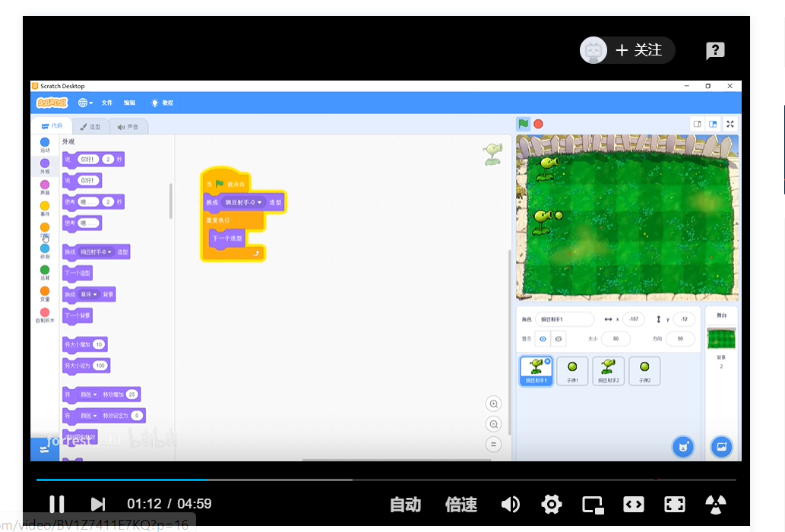
Task: Toggle wide screen mode in player
Action: [x=633, y=505]
